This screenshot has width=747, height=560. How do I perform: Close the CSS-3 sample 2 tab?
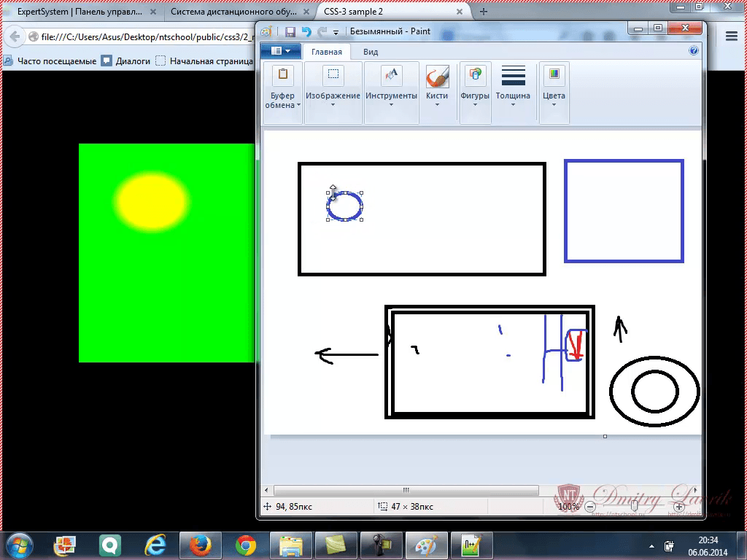tap(460, 12)
